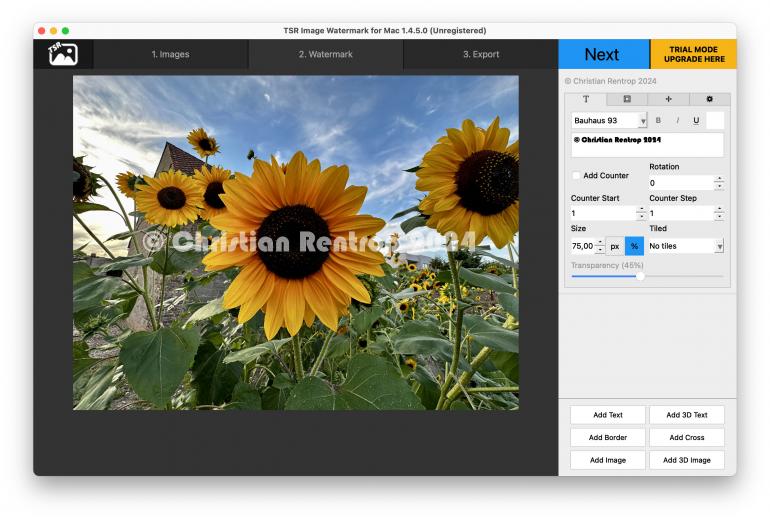Image resolution: width=770 pixels, height=520 pixels.
Task: Click the Add 3D Image button
Action: point(687,460)
